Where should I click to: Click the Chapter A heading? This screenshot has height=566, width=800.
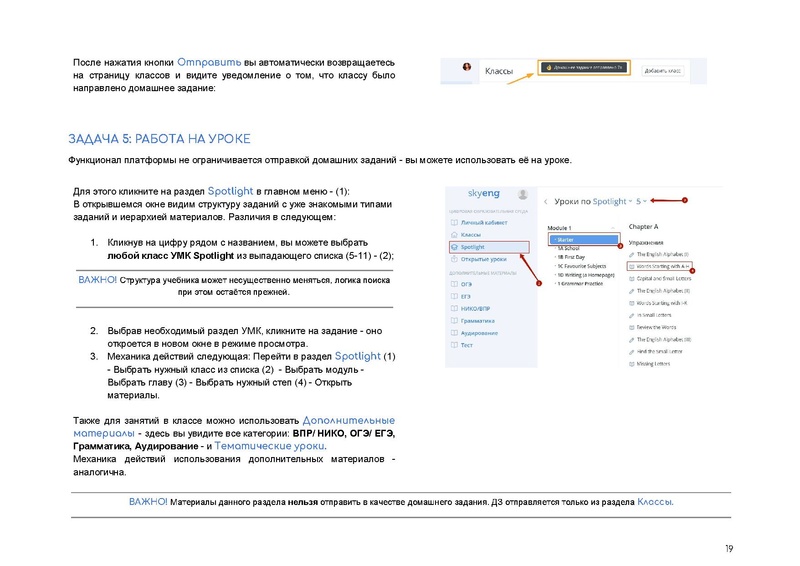[x=643, y=227]
